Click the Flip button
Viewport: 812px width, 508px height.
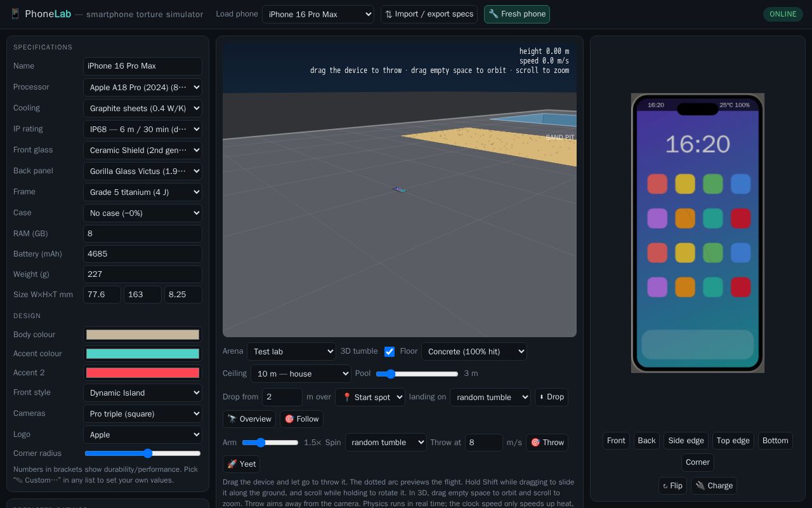click(672, 486)
